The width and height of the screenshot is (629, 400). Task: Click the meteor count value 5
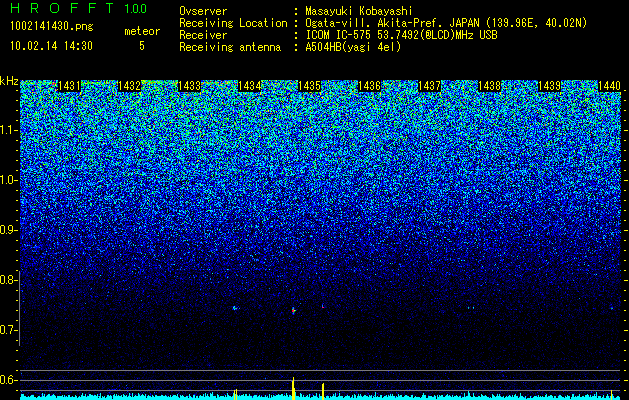[142, 46]
